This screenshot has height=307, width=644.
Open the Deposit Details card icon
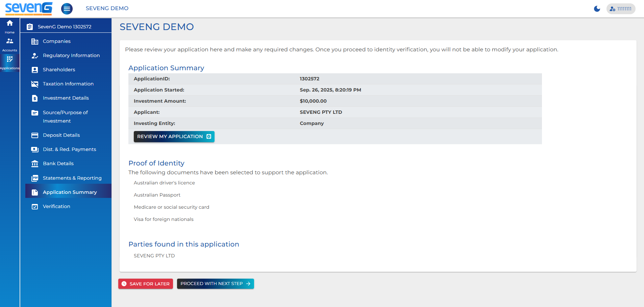tap(35, 135)
